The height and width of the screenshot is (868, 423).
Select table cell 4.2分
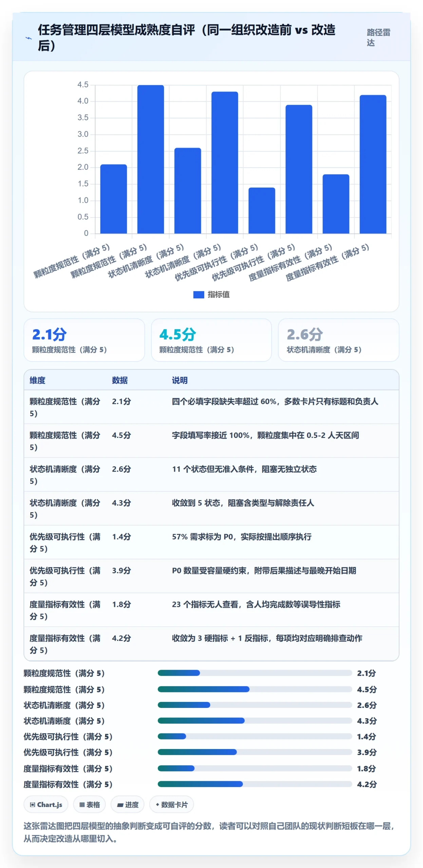[121, 638]
